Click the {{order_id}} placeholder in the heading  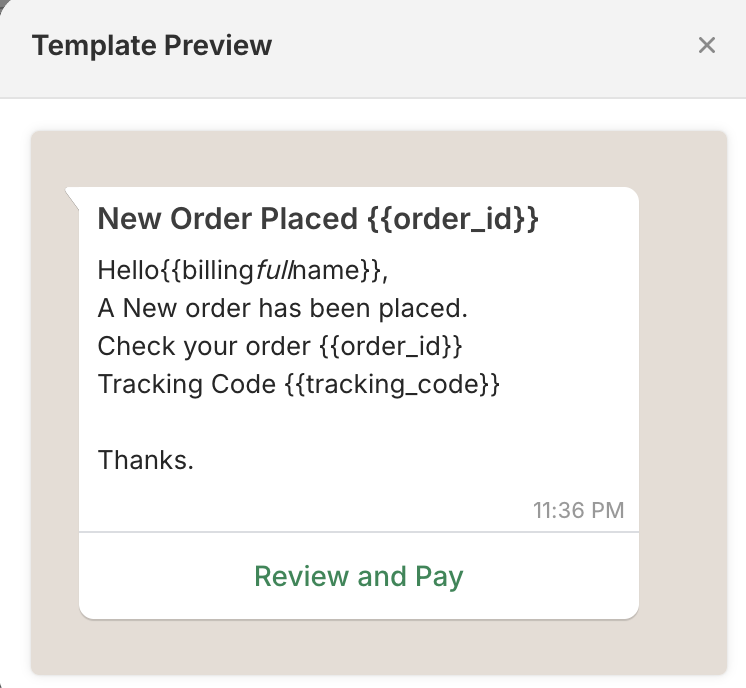[453, 219]
